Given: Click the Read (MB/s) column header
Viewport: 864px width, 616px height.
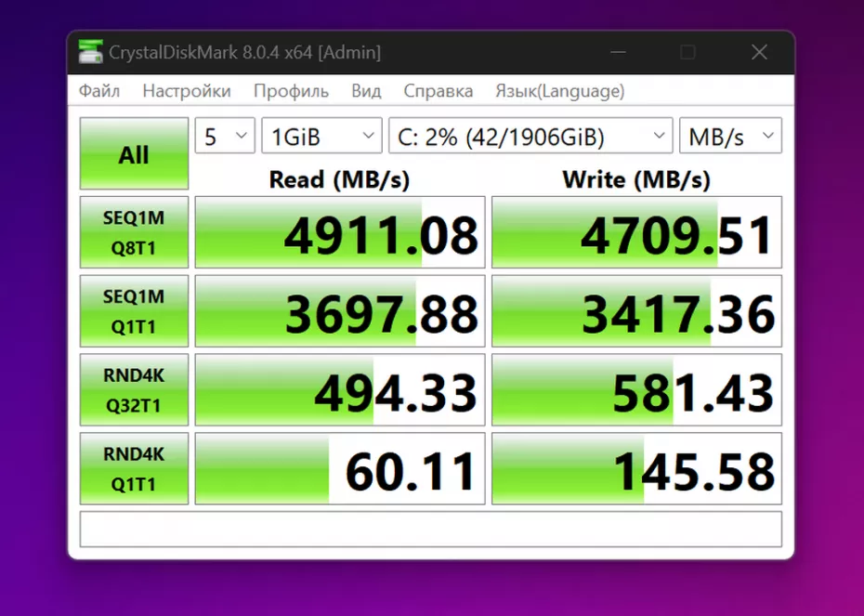Looking at the screenshot, I should click(x=339, y=179).
